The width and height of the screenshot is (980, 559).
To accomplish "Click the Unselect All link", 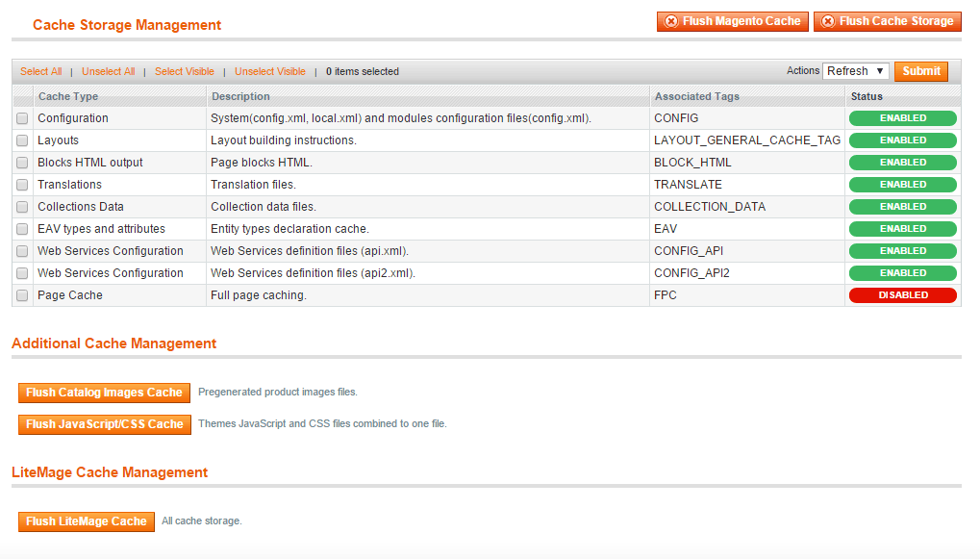I will tap(108, 71).
